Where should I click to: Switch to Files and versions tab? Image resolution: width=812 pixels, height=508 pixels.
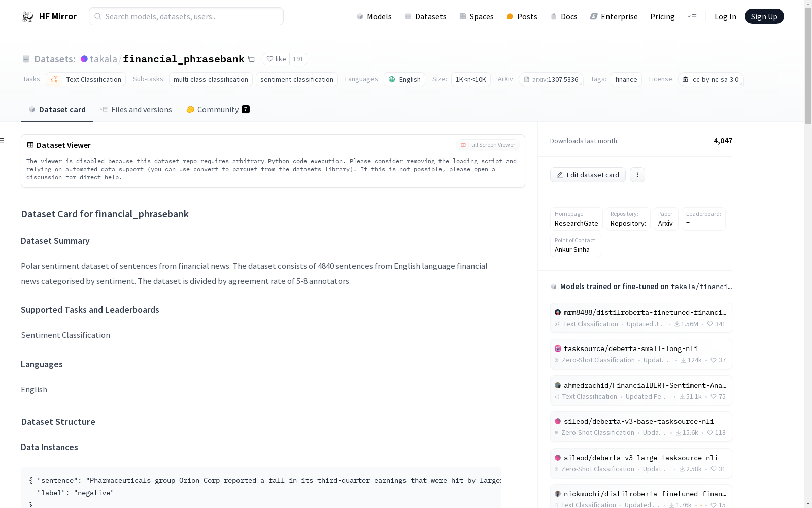pos(136,110)
